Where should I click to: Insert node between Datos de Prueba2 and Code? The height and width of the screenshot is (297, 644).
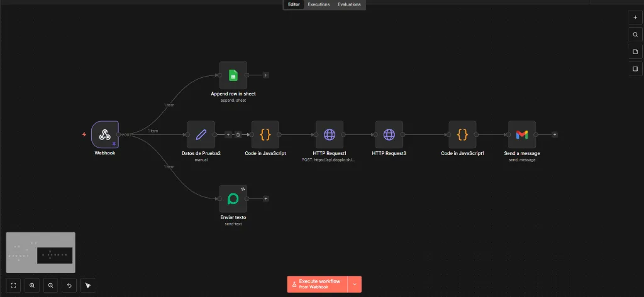229,134
